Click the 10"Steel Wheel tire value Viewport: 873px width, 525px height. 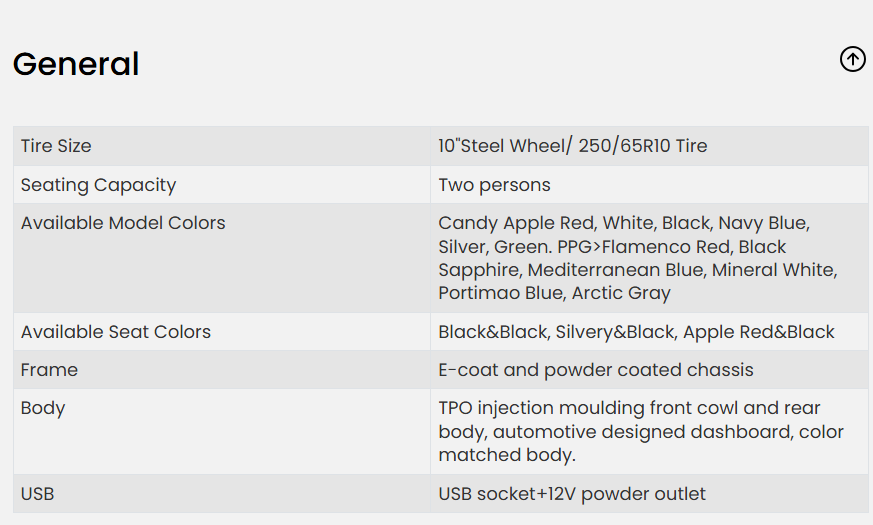pos(572,146)
